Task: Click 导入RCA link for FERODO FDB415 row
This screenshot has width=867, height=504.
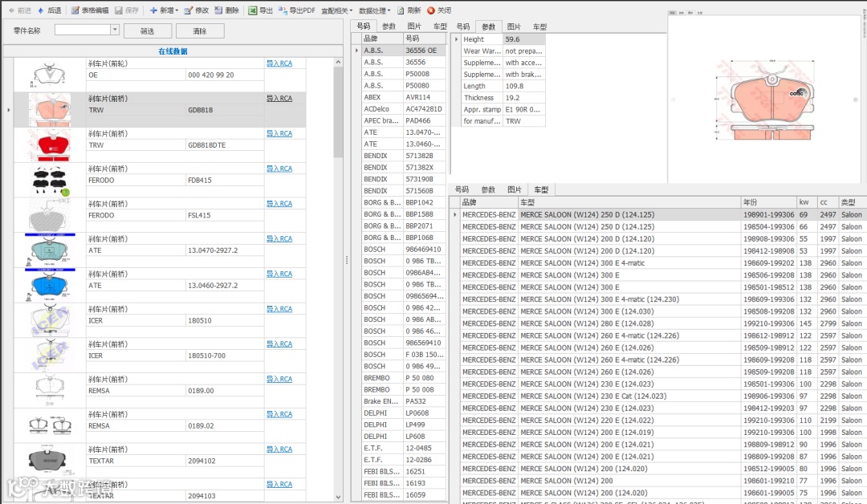Action: (x=279, y=169)
